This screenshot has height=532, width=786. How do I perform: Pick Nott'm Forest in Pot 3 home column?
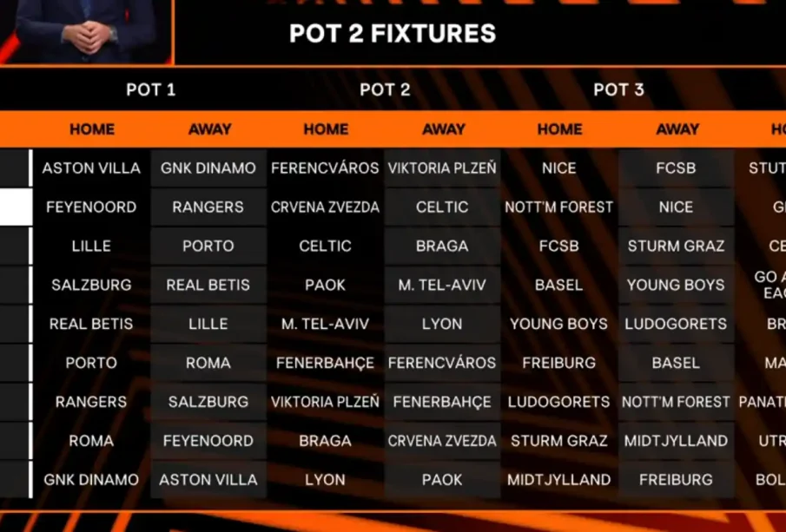pyautogui.click(x=559, y=207)
